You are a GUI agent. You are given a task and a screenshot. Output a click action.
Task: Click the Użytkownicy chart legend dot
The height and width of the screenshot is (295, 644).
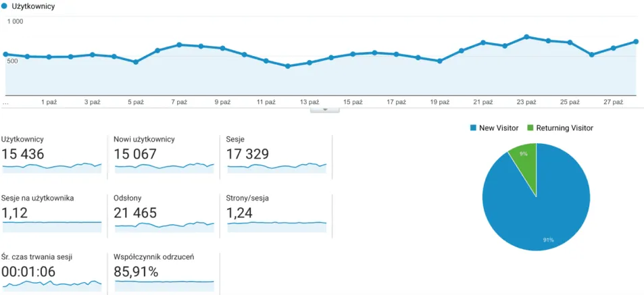[4, 7]
